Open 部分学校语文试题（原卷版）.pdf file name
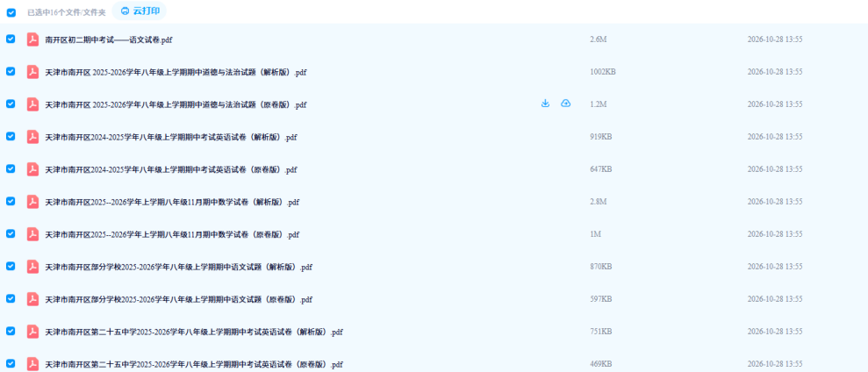This screenshot has height=372, width=868. coord(178,299)
